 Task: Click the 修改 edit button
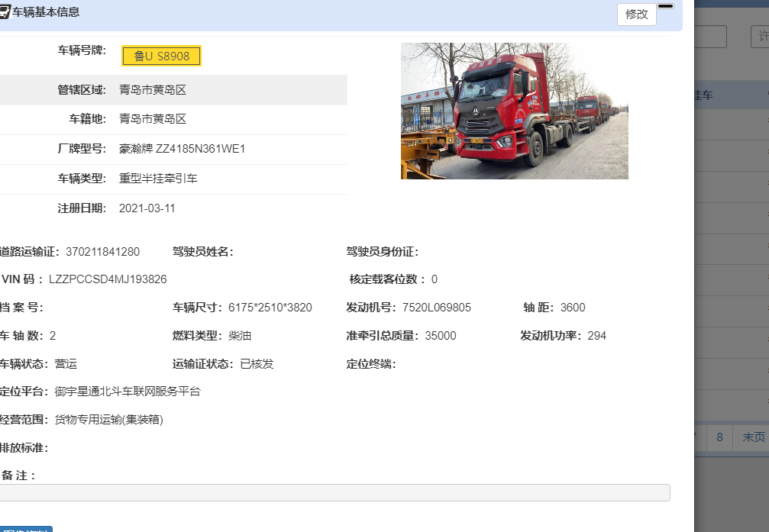pyautogui.click(x=636, y=15)
